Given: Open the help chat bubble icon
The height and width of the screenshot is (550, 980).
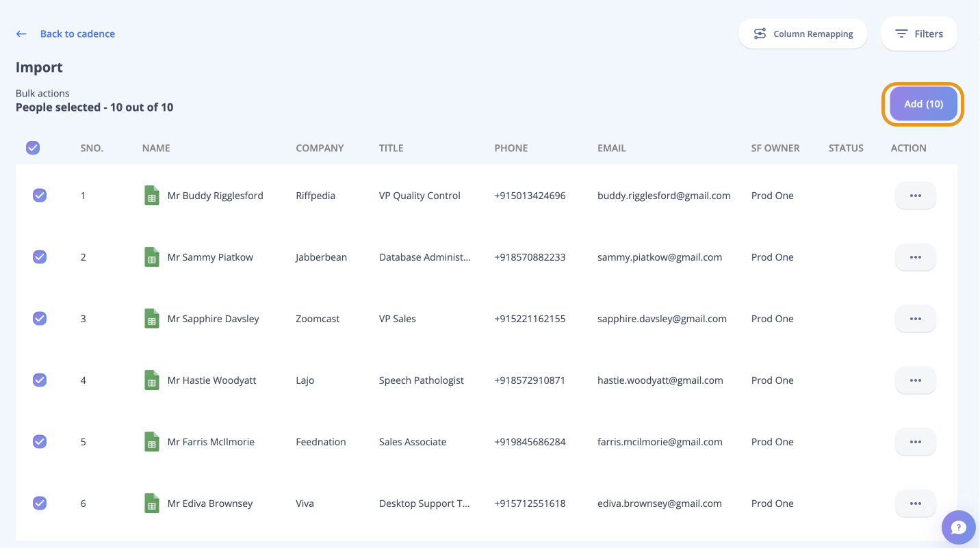Looking at the screenshot, I should click(x=958, y=527).
